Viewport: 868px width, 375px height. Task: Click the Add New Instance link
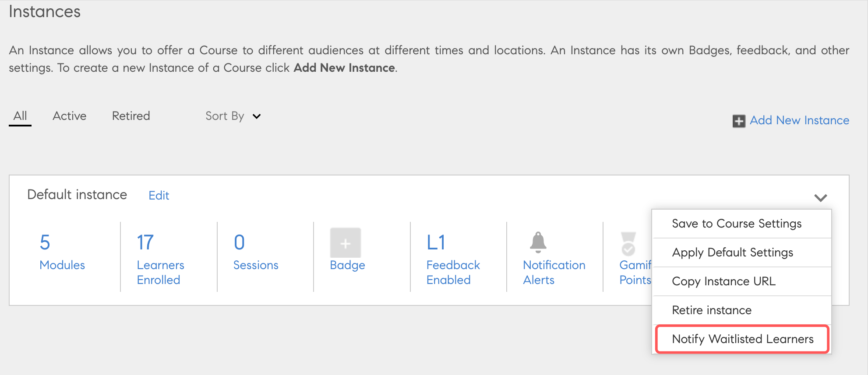tap(799, 120)
